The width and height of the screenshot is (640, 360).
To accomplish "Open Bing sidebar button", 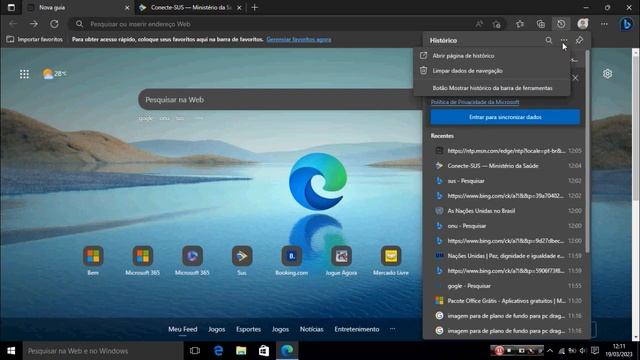I will (627, 24).
